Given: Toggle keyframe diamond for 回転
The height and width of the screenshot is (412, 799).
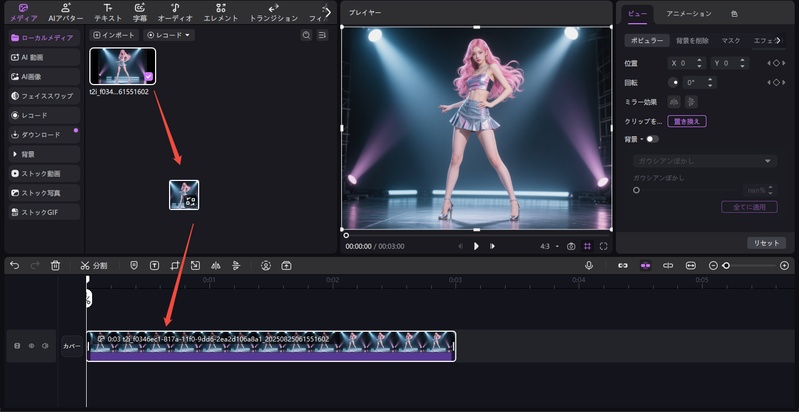Looking at the screenshot, I should point(776,83).
